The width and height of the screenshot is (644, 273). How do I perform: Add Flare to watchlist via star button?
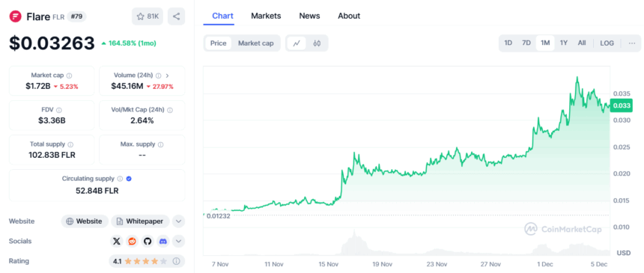(148, 16)
